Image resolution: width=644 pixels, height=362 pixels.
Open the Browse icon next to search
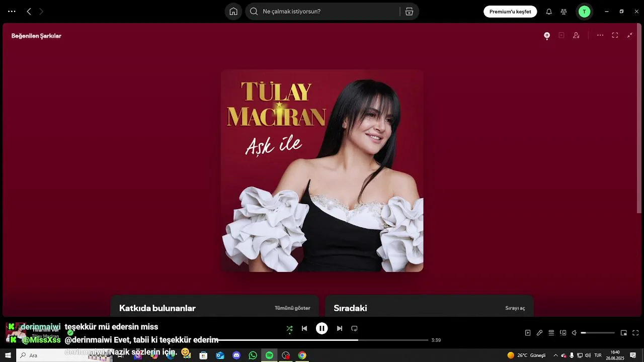pos(409,12)
